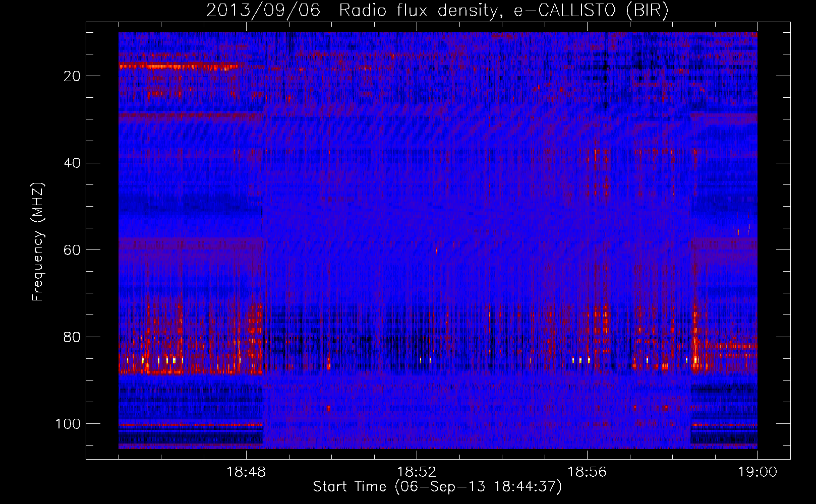Click the 40 MHz frequency tick label

pyautogui.click(x=73, y=163)
